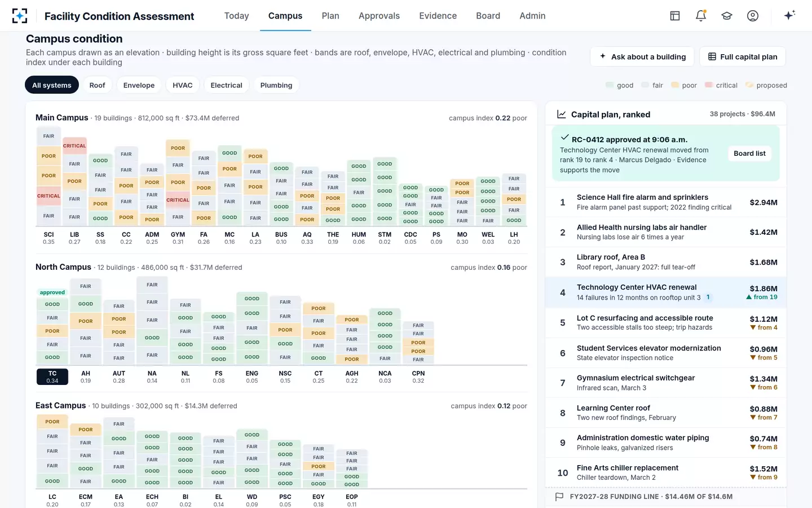812x508 pixels.
Task: Open Science Hall fire alarm and sprinklers project
Action: tap(666, 202)
